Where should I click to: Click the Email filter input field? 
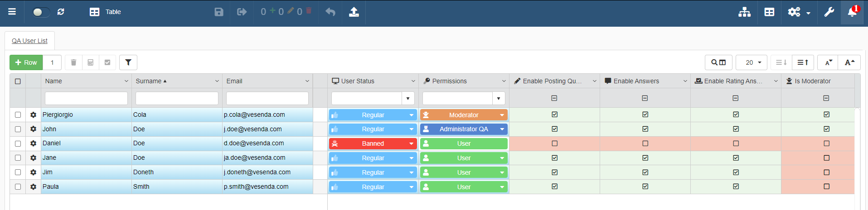pyautogui.click(x=267, y=98)
